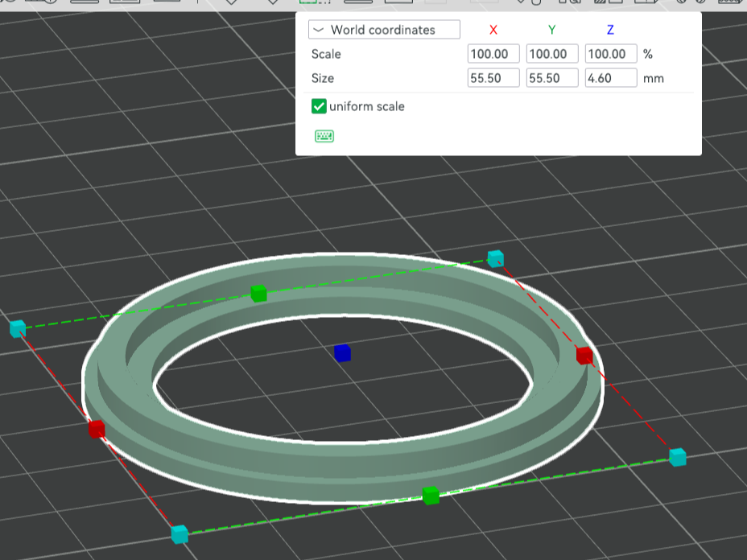
Task: Open the World coordinates dropdown
Action: coord(384,30)
